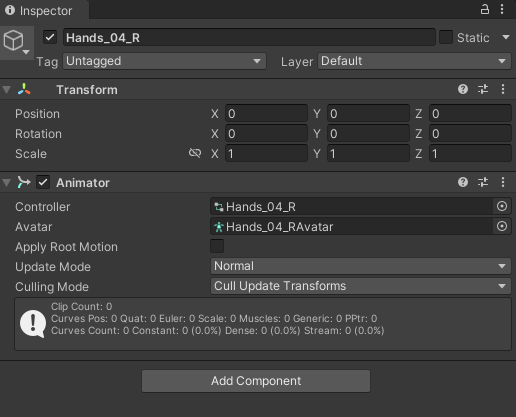Disable the Animator component checkbox
Screen dimensions: 516x417
coord(43,182)
